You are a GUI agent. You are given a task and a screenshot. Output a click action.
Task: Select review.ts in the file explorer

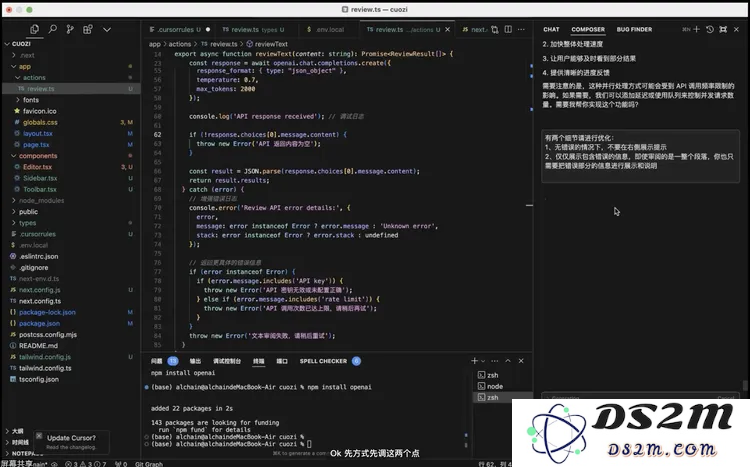click(71, 89)
